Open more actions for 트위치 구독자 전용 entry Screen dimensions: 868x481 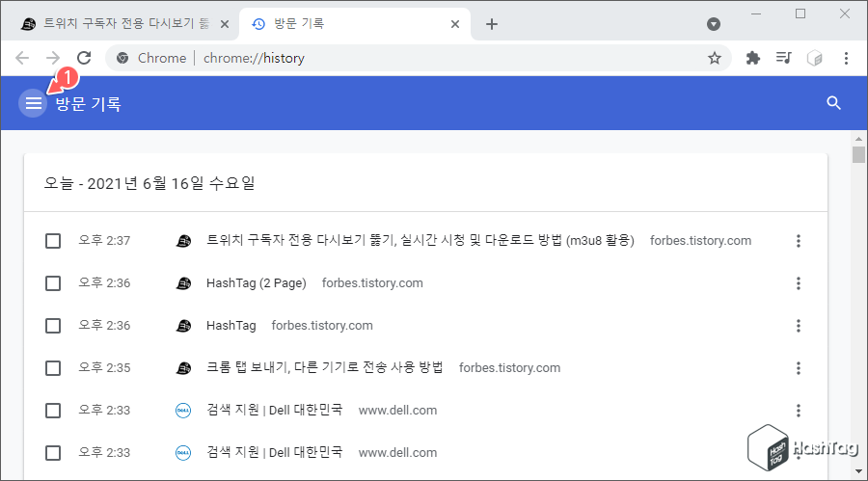tap(799, 241)
